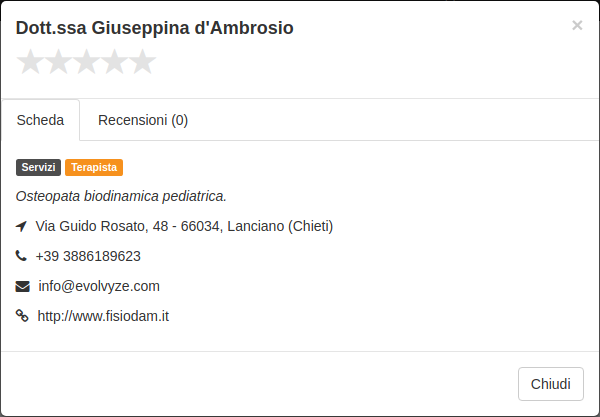Viewport: 600px width, 417px height.
Task: Click the phone handset icon
Action: pos(21,256)
